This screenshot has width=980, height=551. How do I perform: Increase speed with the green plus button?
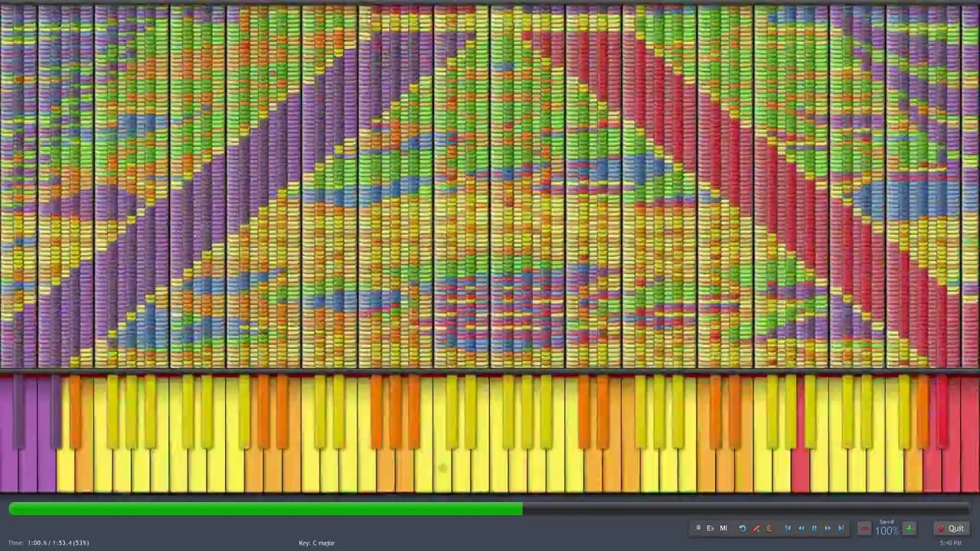(909, 528)
